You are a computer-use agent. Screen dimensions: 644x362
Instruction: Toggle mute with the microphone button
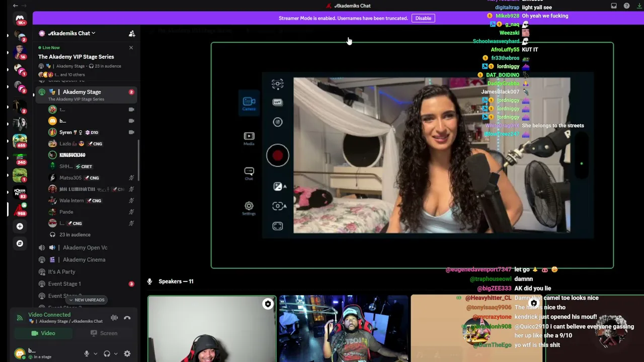click(x=87, y=354)
